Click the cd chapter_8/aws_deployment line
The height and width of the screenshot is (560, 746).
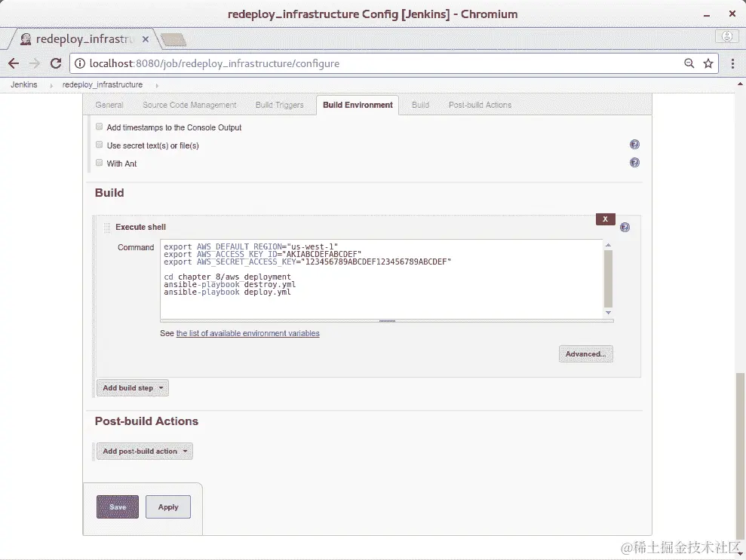tap(227, 277)
